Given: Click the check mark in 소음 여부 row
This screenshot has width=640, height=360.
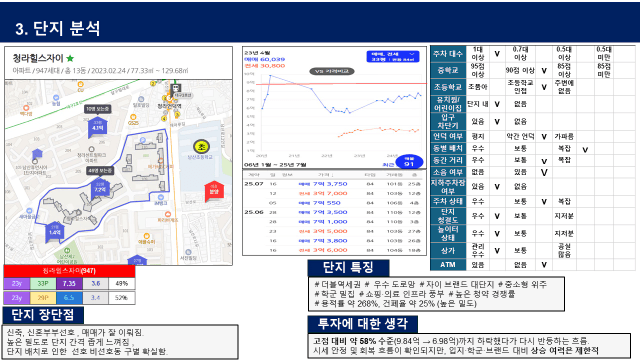Looking at the screenshot, I should (544, 172).
